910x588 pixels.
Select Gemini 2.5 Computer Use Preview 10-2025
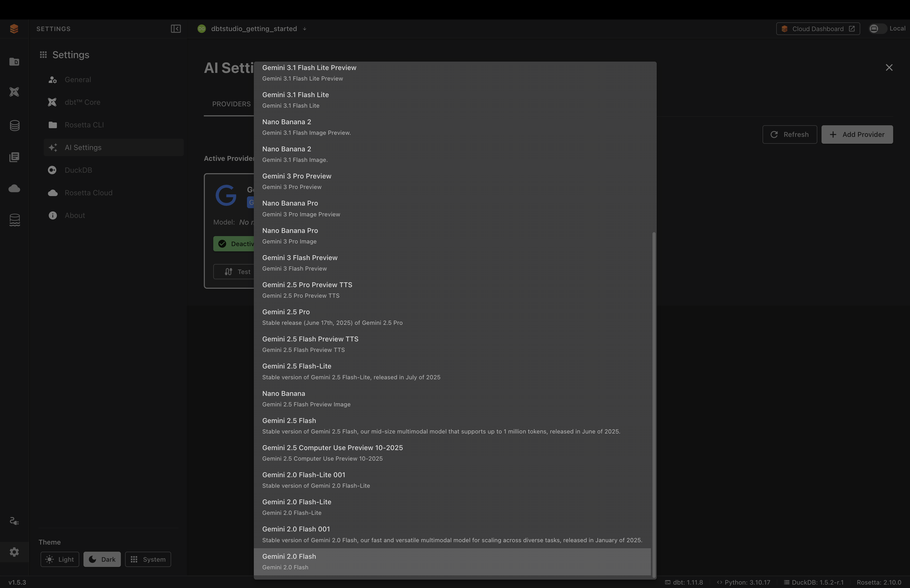pyautogui.click(x=453, y=453)
